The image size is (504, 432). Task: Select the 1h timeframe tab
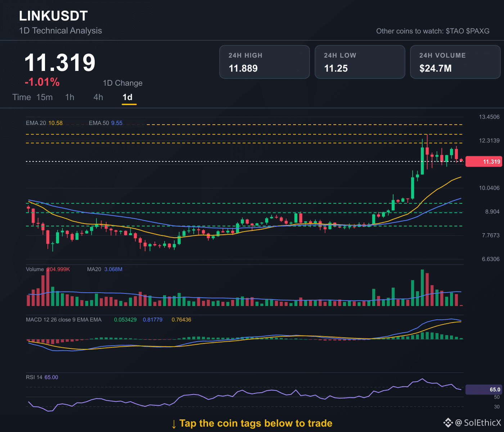[x=70, y=97]
